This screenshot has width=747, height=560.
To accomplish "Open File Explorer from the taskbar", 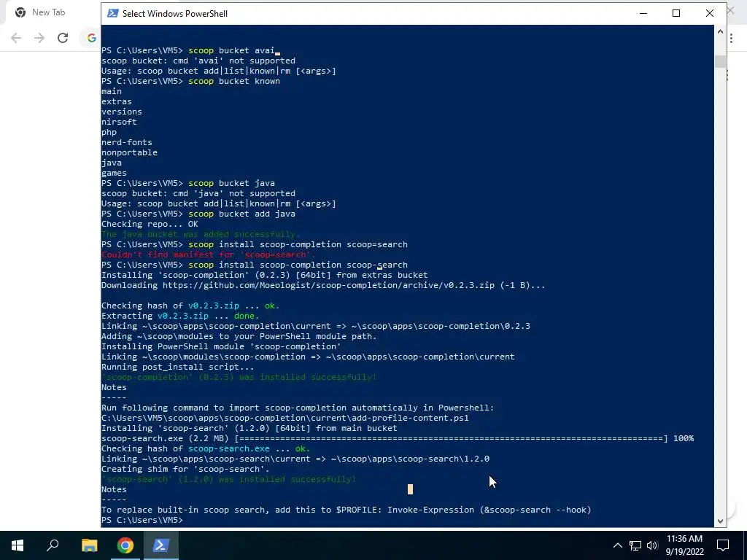I will pos(89,545).
